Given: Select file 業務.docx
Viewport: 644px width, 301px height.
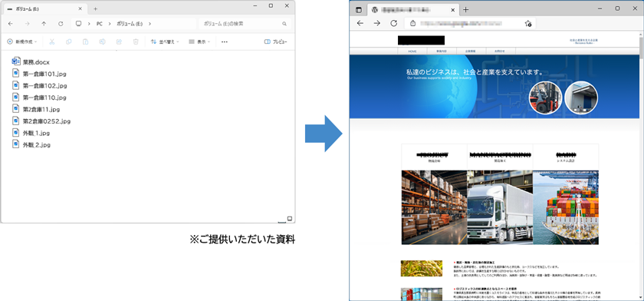Looking at the screenshot, I should [x=31, y=62].
